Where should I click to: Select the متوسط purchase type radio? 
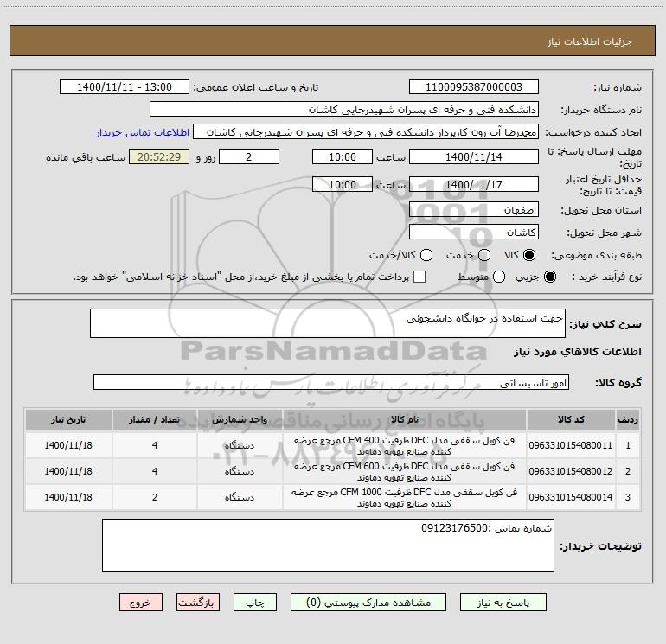click(x=499, y=277)
